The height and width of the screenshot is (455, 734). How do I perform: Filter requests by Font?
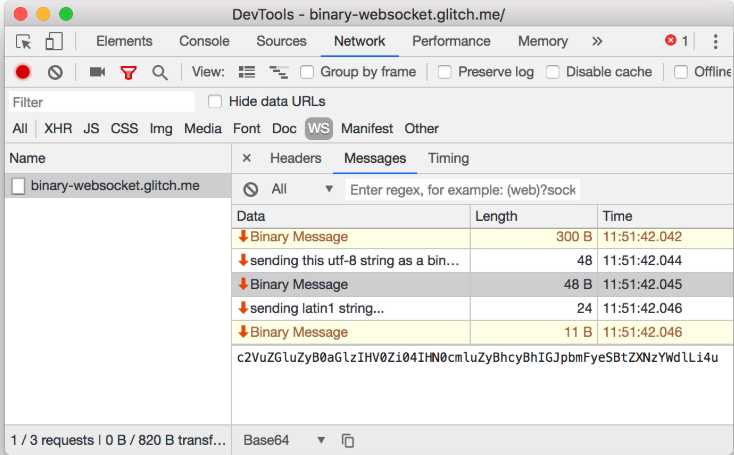(247, 129)
